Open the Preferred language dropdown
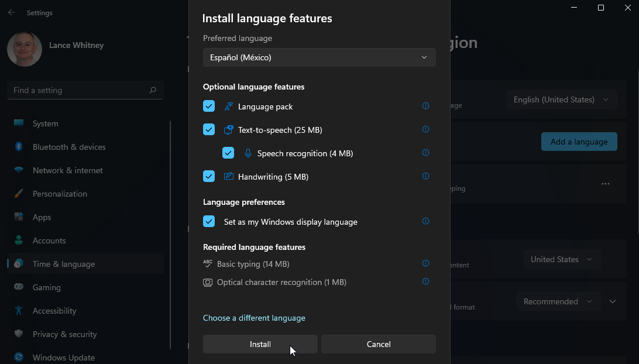 coord(319,57)
